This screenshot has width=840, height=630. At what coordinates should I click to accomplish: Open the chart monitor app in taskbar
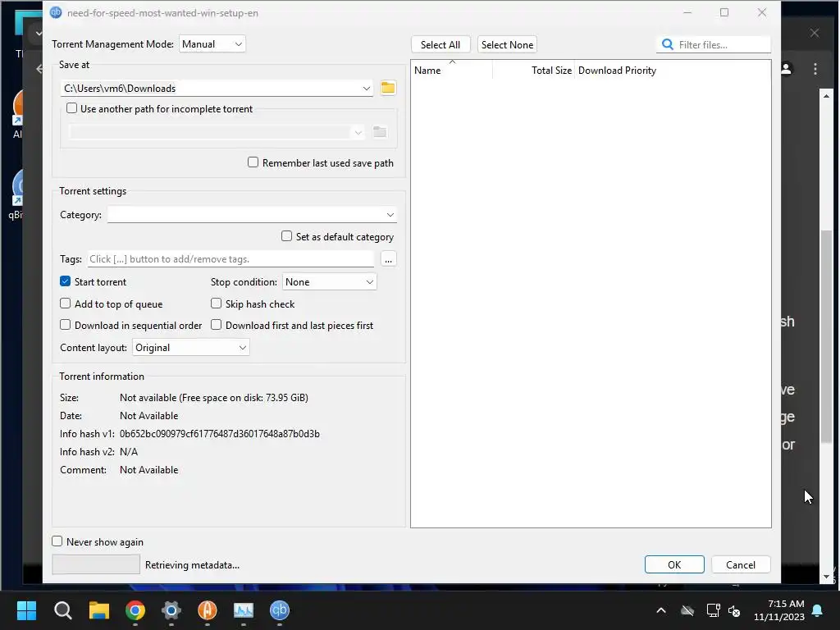click(243, 610)
